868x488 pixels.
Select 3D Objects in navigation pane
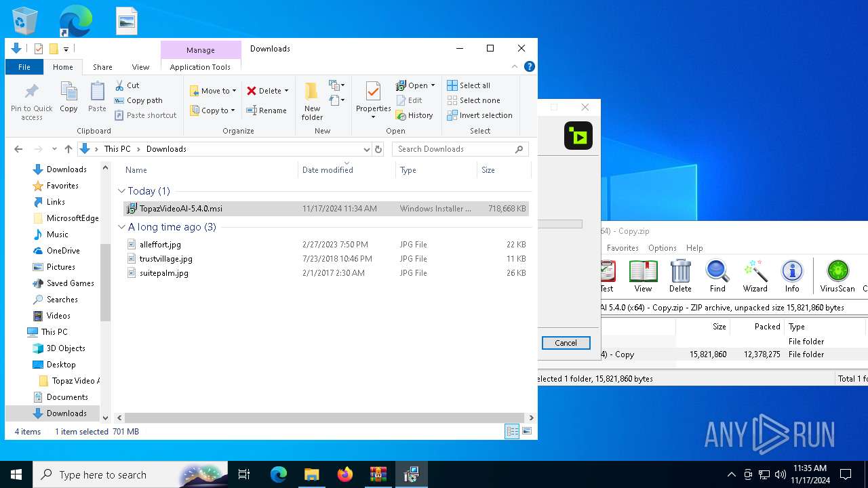point(66,348)
